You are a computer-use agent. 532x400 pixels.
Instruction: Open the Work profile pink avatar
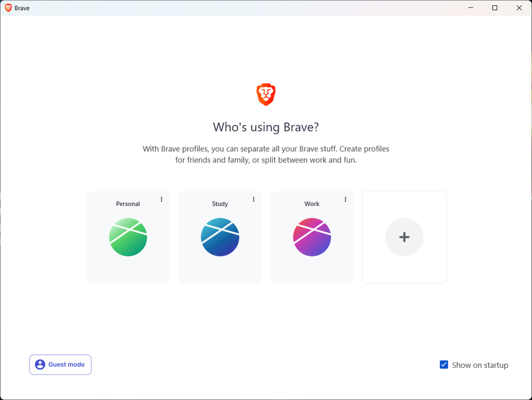pos(312,237)
